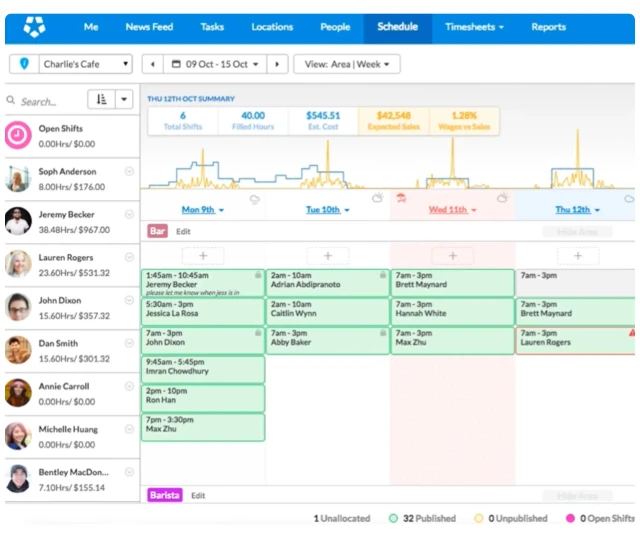Viewport: 640px width, 538px height.
Task: Toggle circle option beside Soph Anderson
Action: pos(129,172)
